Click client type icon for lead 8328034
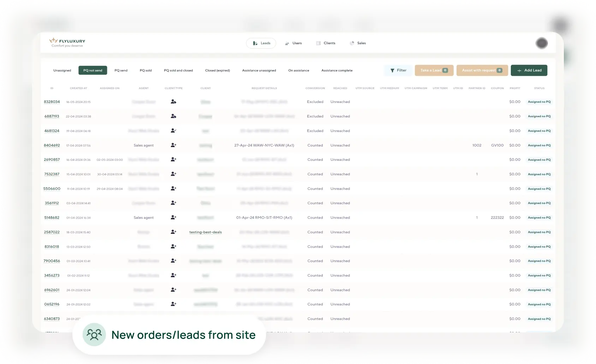The image size is (596, 364). (x=173, y=102)
